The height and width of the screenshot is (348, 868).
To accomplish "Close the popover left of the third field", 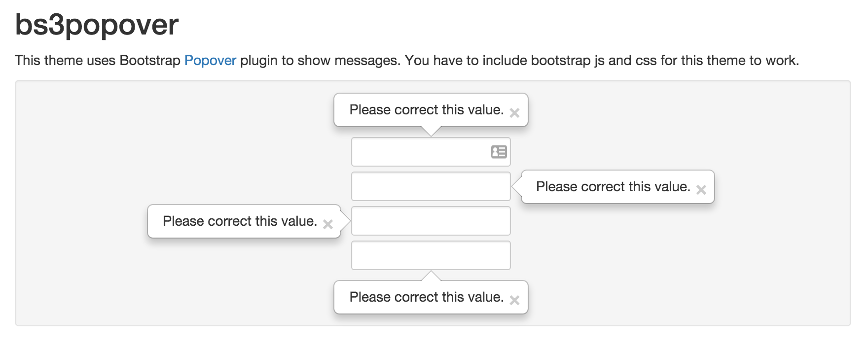I will [327, 224].
